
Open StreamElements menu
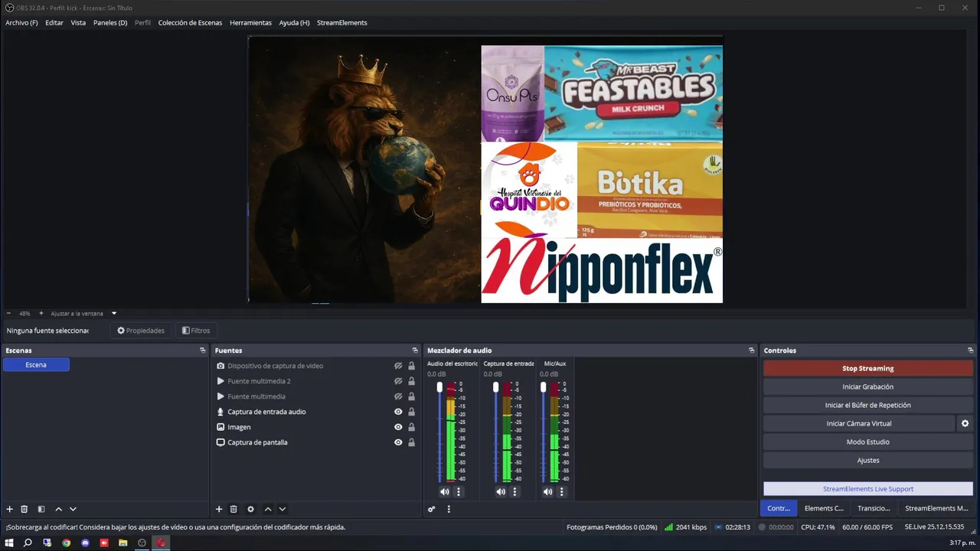click(342, 23)
